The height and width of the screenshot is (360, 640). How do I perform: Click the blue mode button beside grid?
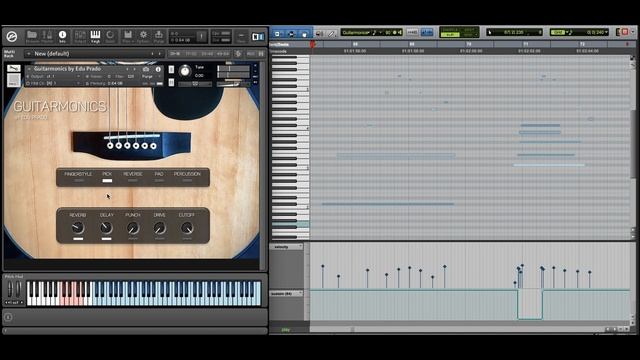[426, 32]
